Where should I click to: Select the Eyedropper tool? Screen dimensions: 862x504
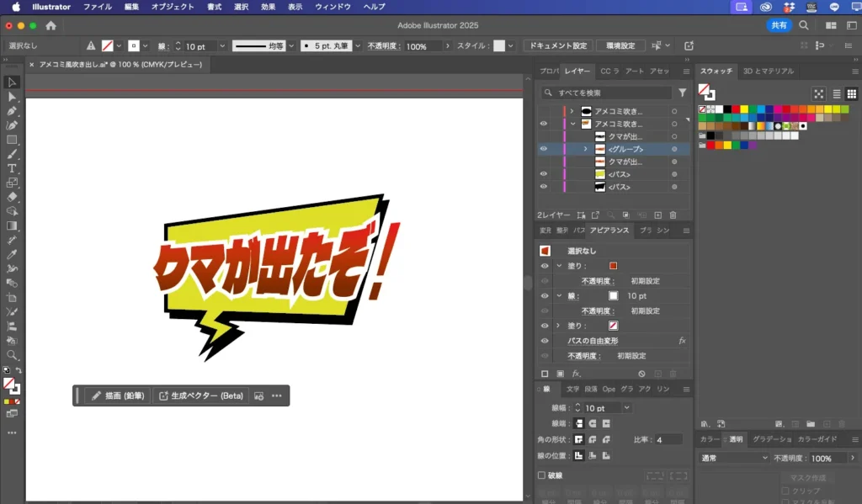pos(12,254)
